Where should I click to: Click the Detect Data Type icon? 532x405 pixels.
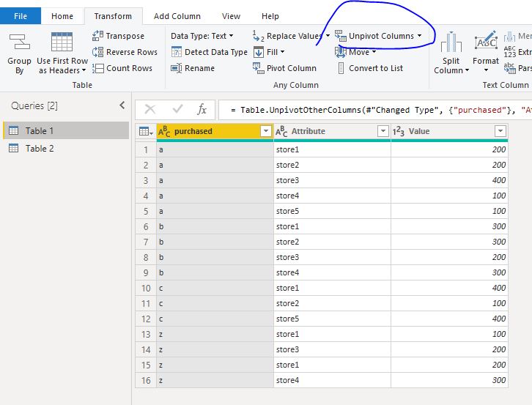click(x=177, y=52)
